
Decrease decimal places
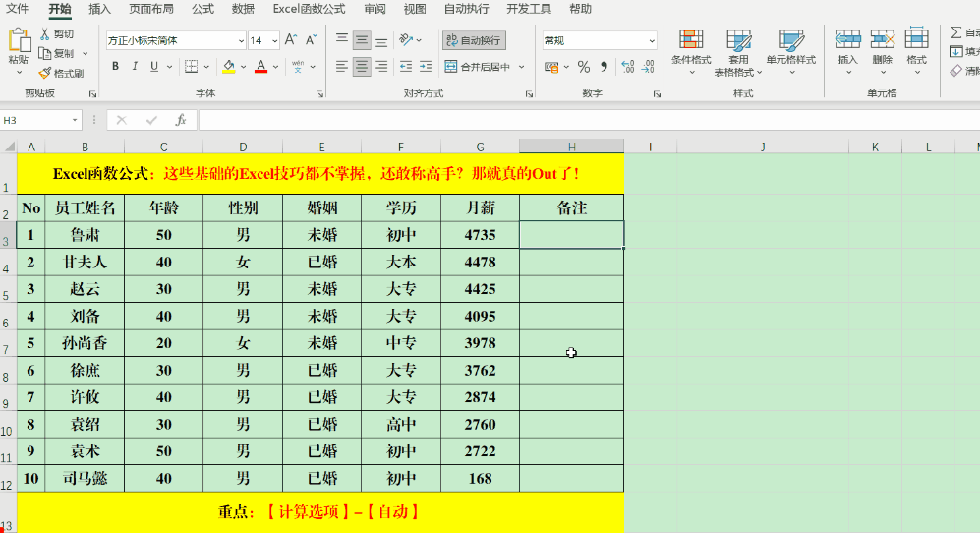648,66
